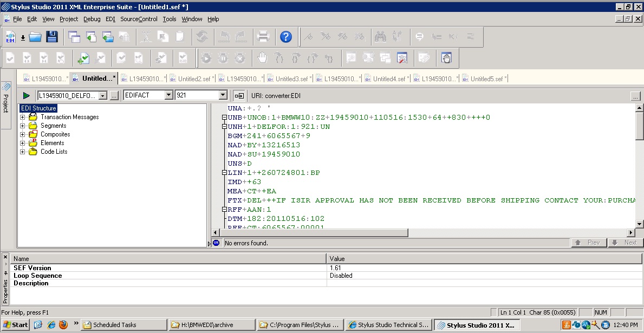Image resolution: width=644 pixels, height=333 pixels.
Task: Open the EDIFACT dialect dropdown
Action: pyautogui.click(x=168, y=95)
